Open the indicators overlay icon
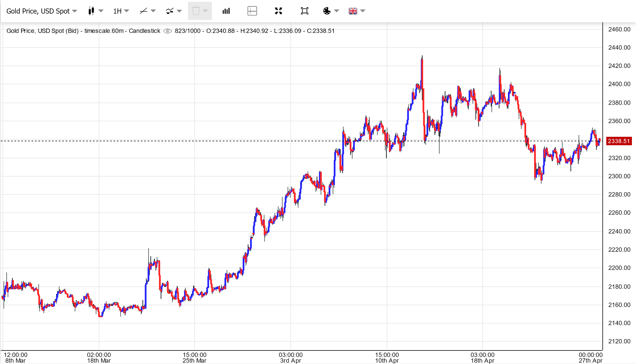The width and height of the screenshot is (636, 364). click(170, 11)
